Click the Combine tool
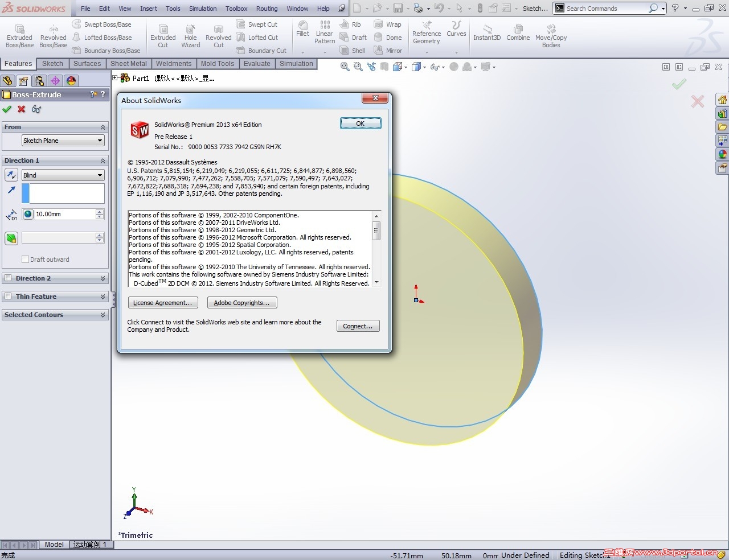The image size is (729, 560). (x=518, y=33)
